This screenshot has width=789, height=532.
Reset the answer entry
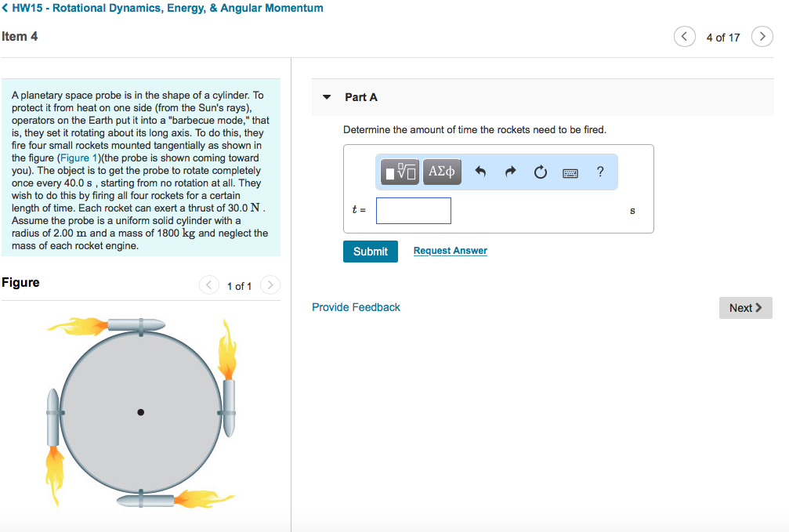540,172
